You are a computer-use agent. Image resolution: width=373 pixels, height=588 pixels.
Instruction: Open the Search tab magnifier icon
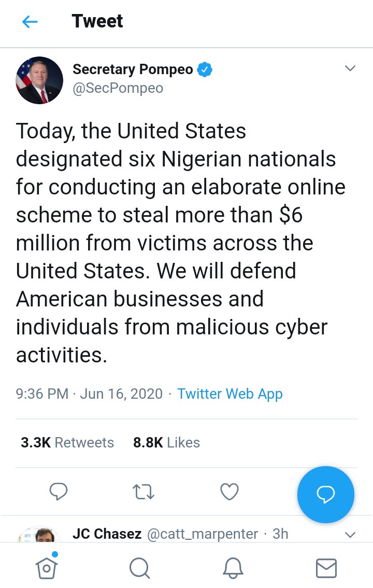coord(139,568)
